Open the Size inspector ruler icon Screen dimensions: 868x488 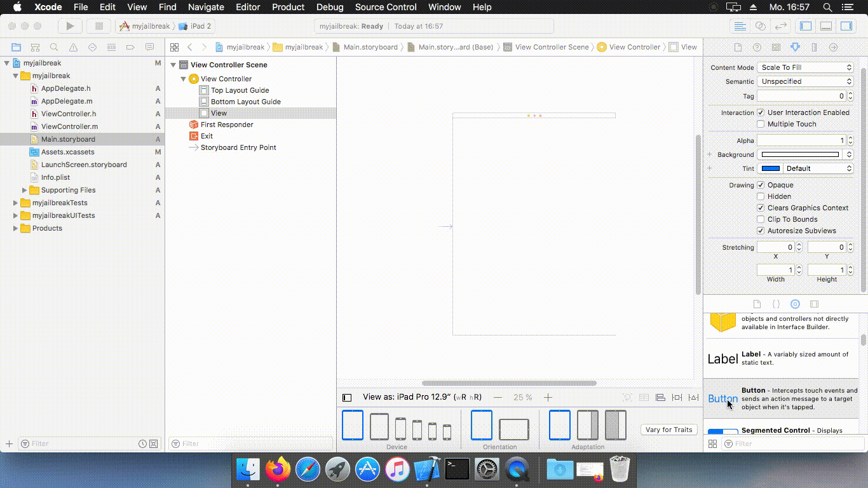click(814, 47)
